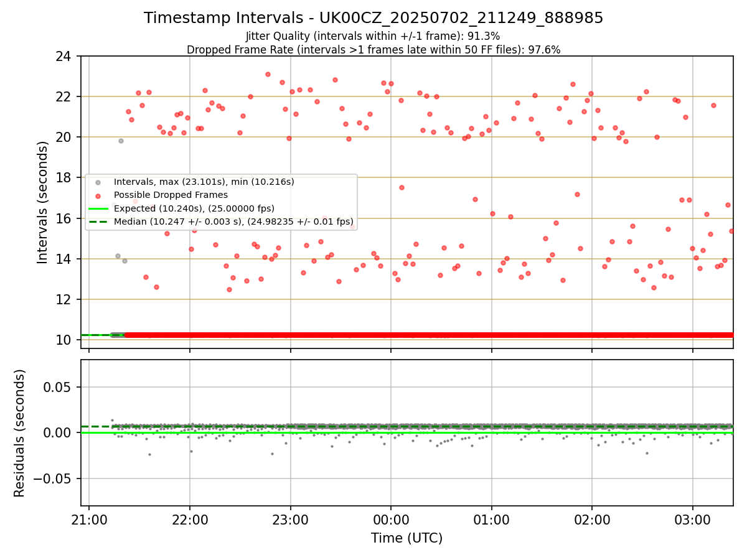Click the x-axis tick label '03:00'
The image size is (747, 560).
point(693,519)
